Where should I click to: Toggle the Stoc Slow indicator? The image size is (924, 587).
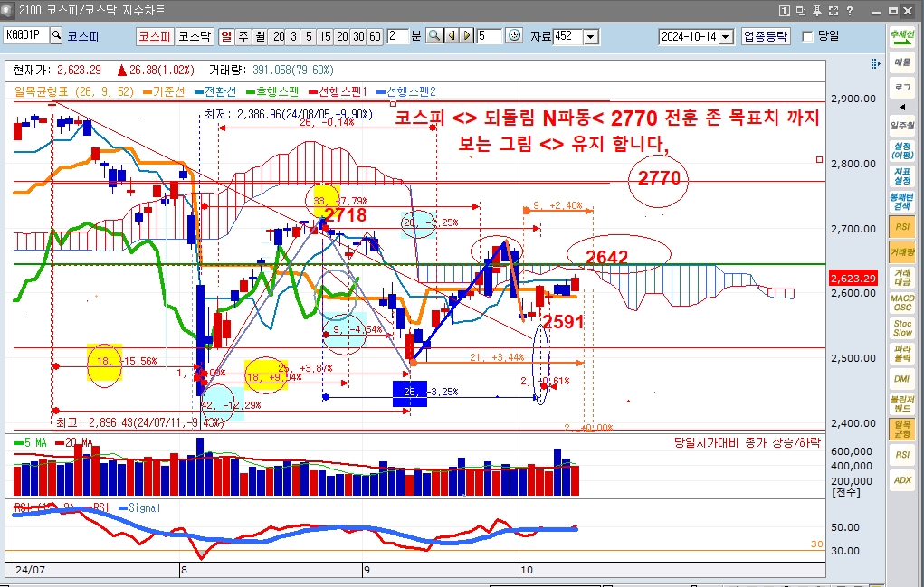click(x=902, y=328)
